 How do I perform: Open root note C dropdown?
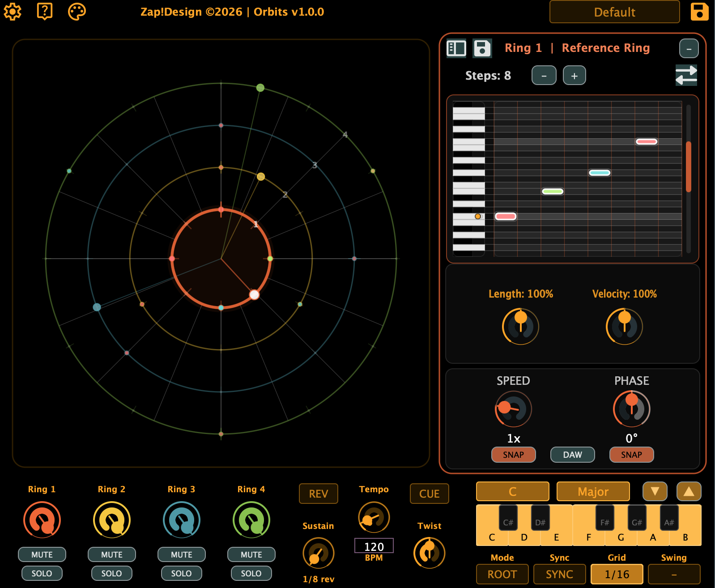coord(513,491)
